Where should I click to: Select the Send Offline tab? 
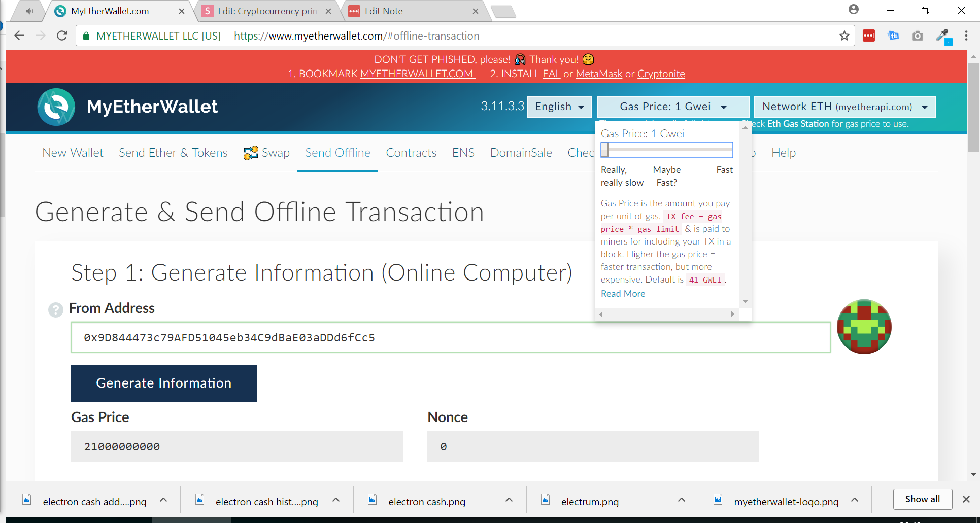click(x=337, y=153)
